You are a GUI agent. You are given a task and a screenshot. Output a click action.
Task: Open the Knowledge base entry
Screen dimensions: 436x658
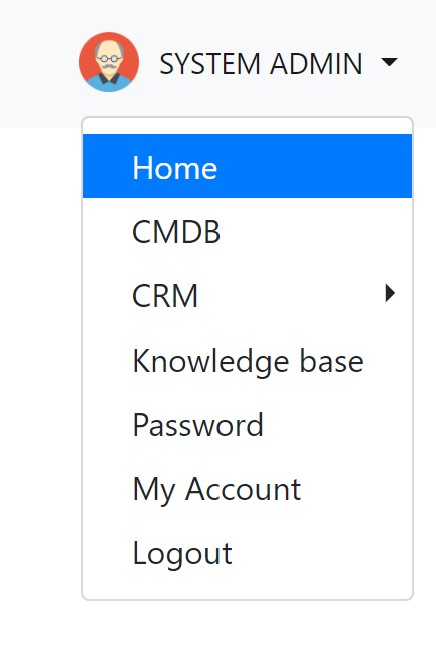[x=248, y=361]
